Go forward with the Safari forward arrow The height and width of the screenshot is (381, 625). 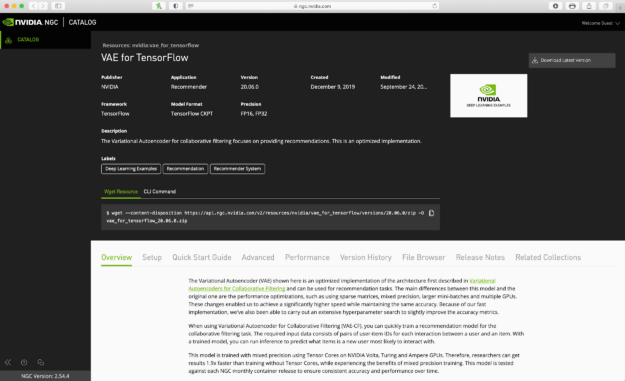(x=43, y=6)
